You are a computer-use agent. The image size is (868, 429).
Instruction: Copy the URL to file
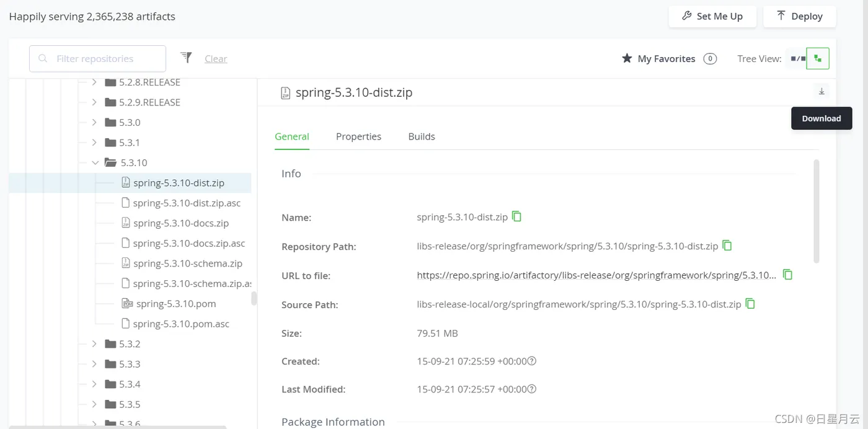tap(788, 274)
